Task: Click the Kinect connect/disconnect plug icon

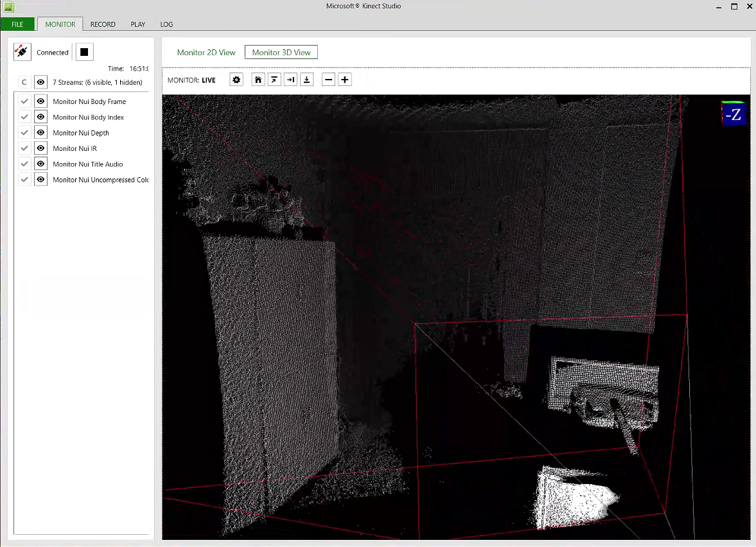Action: 22,51
